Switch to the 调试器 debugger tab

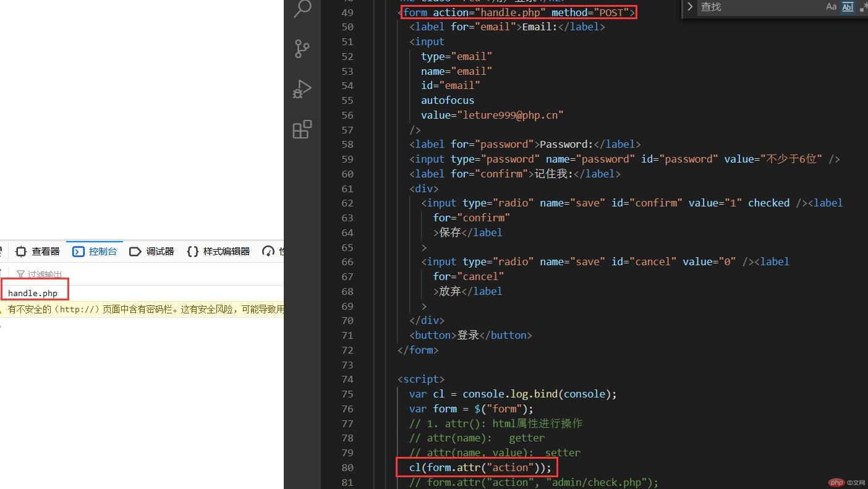pyautogui.click(x=152, y=252)
